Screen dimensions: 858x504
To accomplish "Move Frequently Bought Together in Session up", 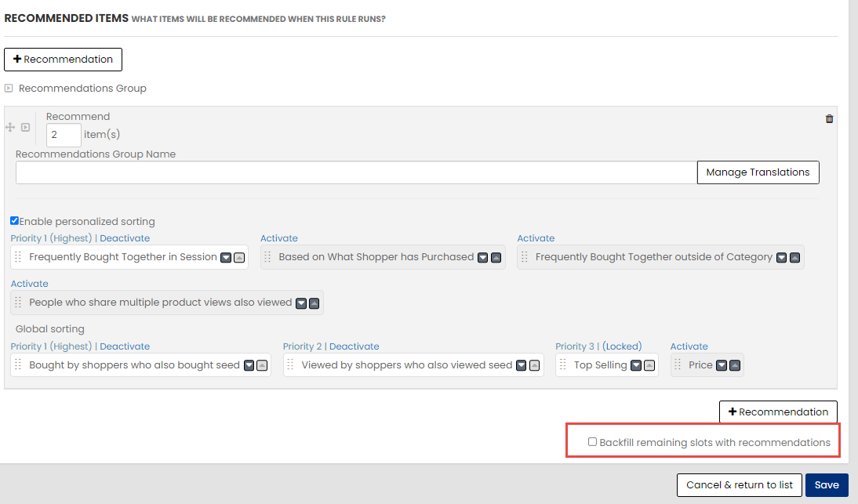I will 239,257.
